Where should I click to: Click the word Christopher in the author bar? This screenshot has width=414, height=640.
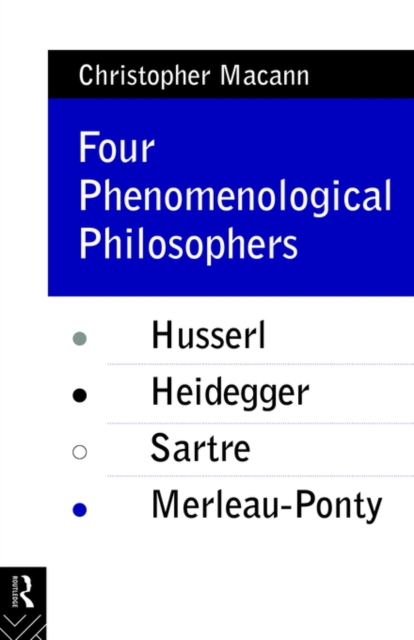[145, 76]
